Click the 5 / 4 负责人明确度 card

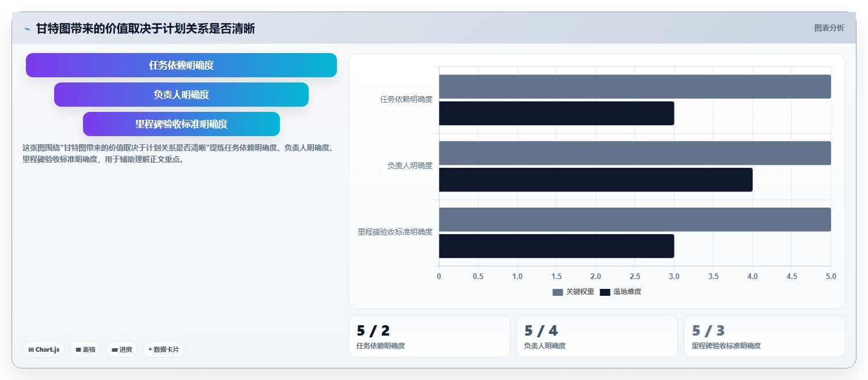(597, 336)
